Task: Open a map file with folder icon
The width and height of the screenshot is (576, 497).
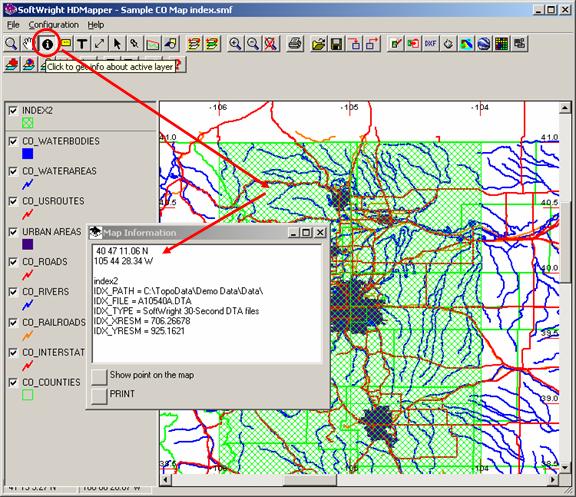Action: point(318,44)
